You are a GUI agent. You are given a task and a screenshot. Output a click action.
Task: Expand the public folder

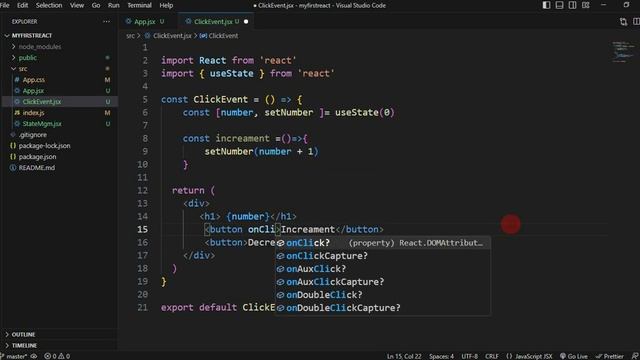click(59, 58)
